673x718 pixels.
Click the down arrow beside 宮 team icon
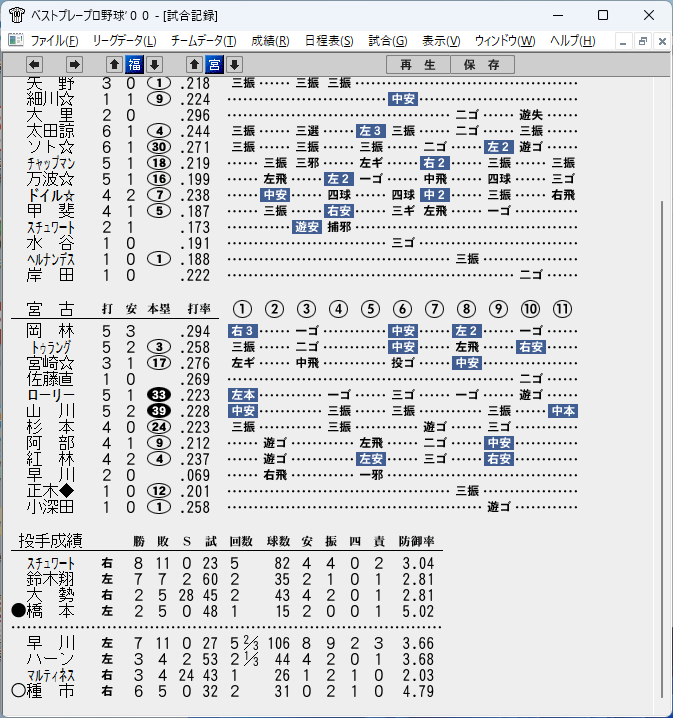[234, 65]
